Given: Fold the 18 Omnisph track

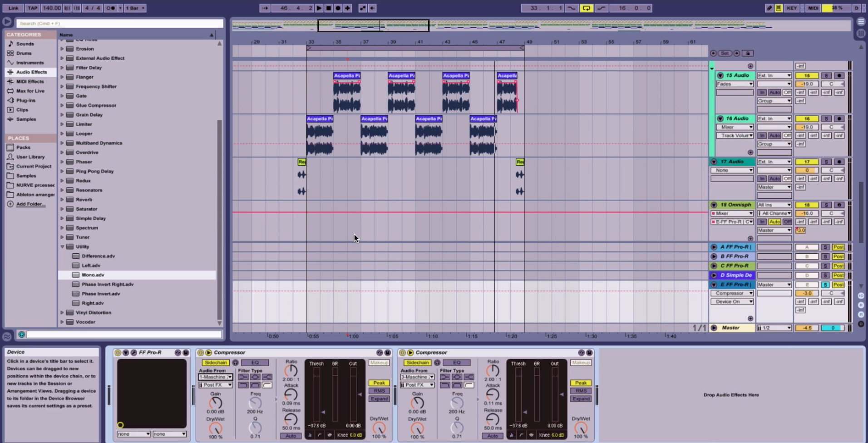Looking at the screenshot, I should tap(714, 205).
